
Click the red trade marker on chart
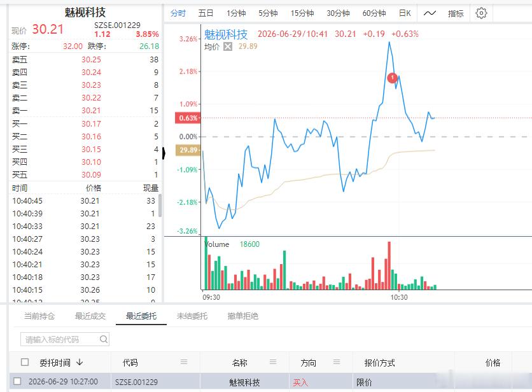point(392,78)
